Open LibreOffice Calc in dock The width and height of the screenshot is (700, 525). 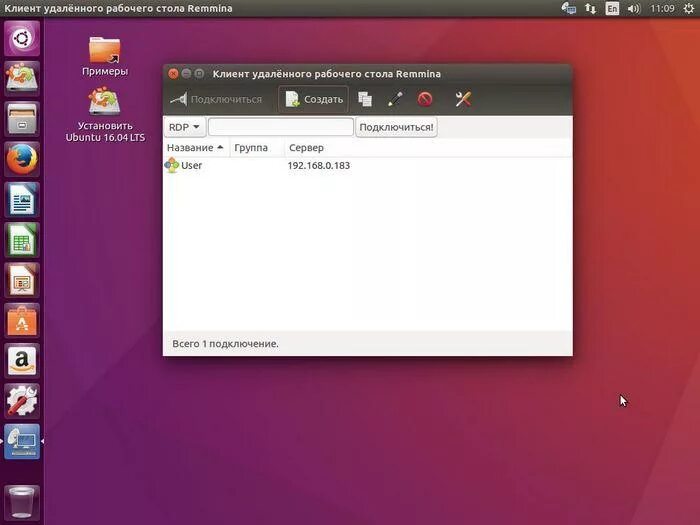click(x=22, y=240)
